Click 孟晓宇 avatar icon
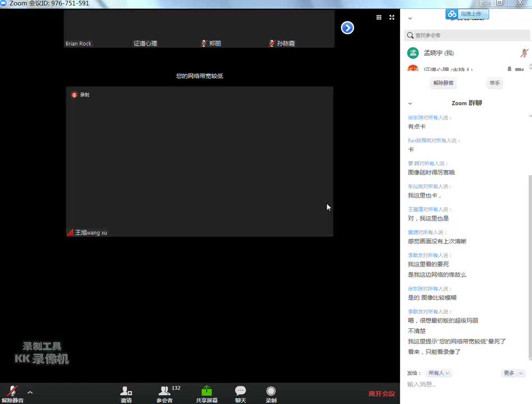The image size is (532, 404). 413,53
